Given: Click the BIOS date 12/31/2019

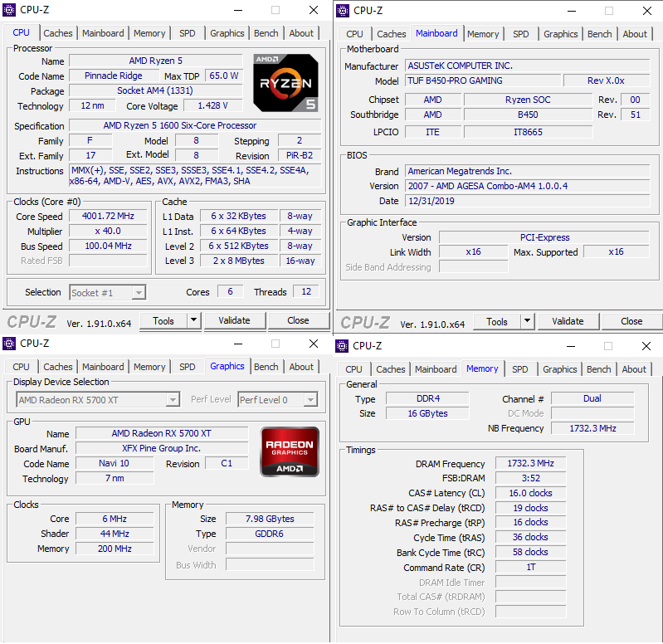Looking at the screenshot, I should click(x=528, y=201).
